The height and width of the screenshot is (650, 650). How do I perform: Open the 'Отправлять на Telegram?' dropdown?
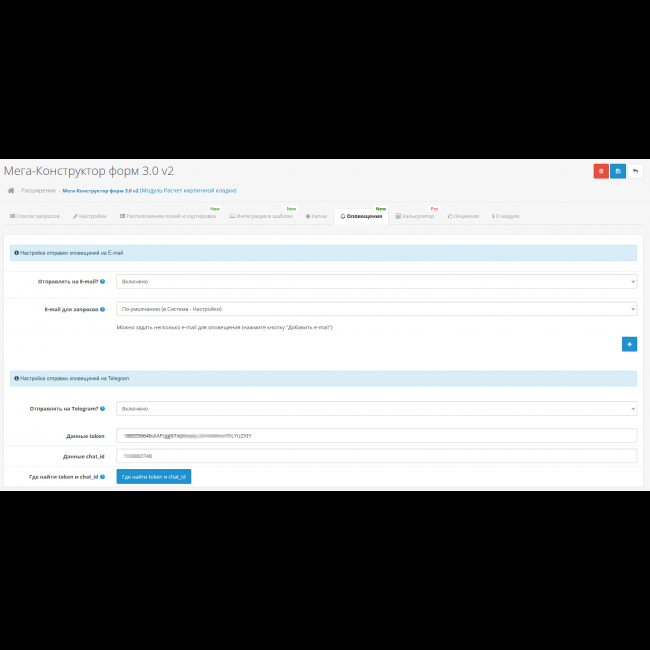click(x=376, y=408)
